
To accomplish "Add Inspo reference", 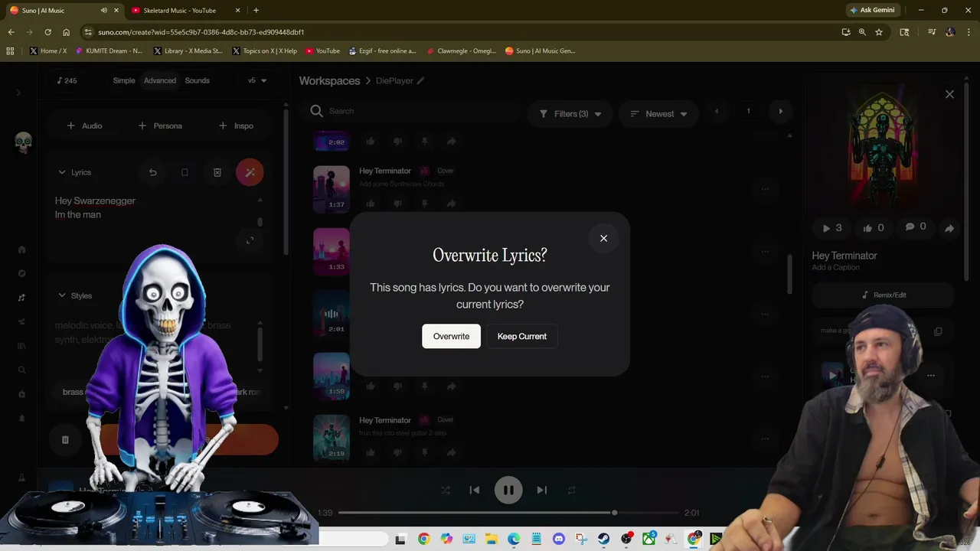I will tap(236, 126).
